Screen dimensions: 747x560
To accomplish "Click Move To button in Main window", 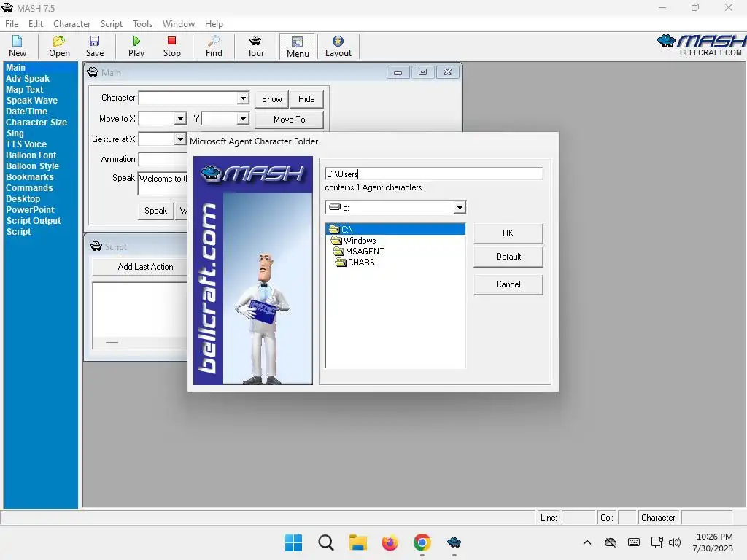I will click(289, 120).
